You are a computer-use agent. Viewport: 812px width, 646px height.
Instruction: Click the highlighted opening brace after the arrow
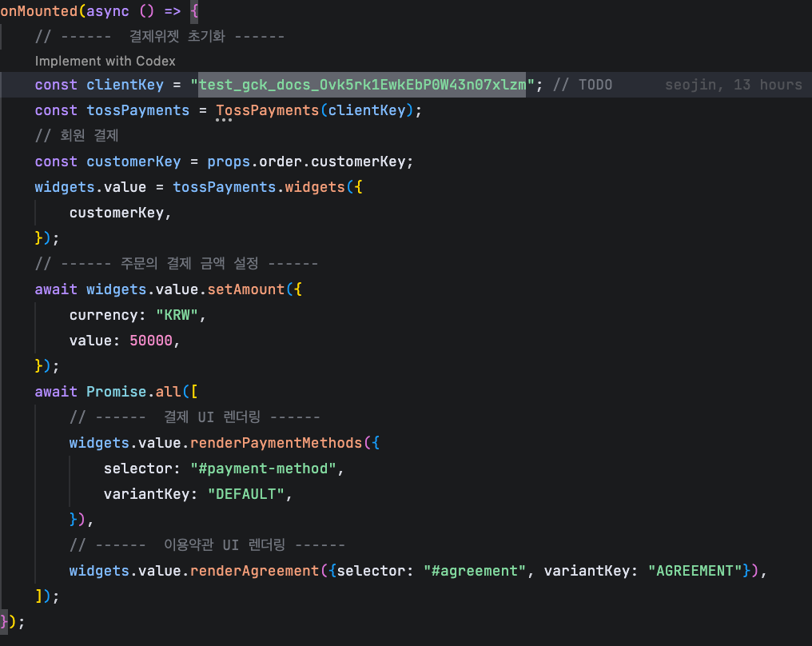pyautogui.click(x=194, y=11)
